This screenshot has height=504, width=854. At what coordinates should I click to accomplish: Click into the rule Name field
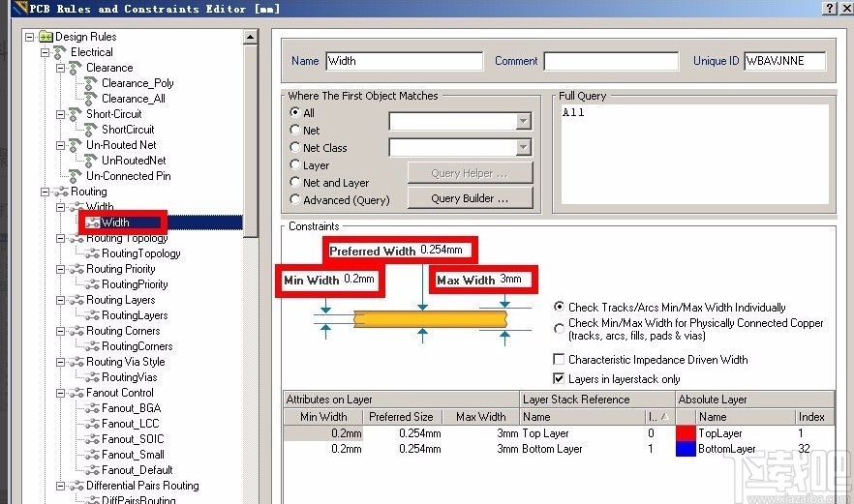(404, 61)
